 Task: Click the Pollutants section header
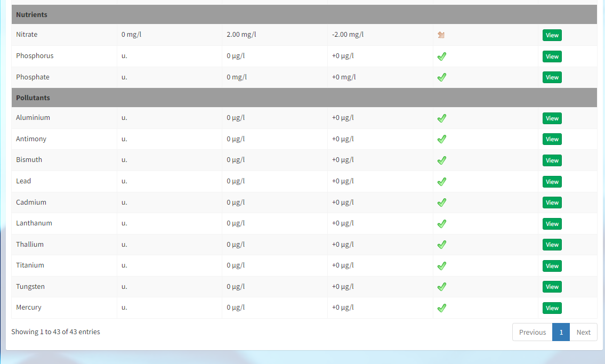pyautogui.click(x=304, y=98)
